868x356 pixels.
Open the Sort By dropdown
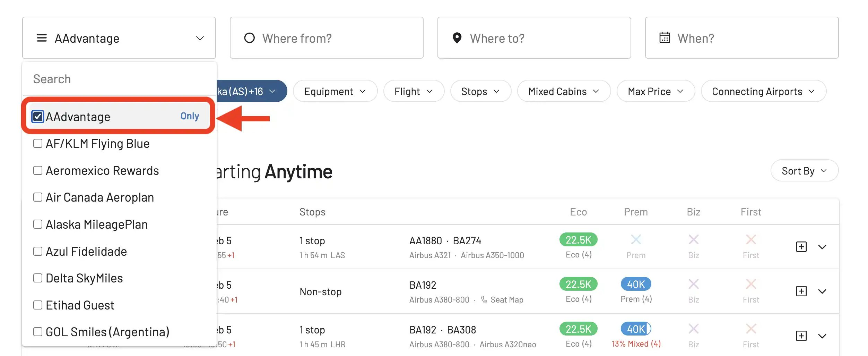804,171
